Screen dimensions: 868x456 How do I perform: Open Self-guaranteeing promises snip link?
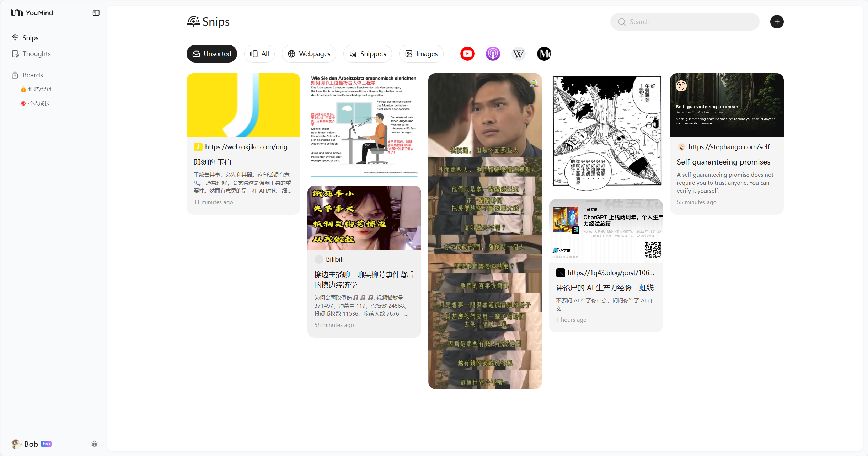coord(731,147)
